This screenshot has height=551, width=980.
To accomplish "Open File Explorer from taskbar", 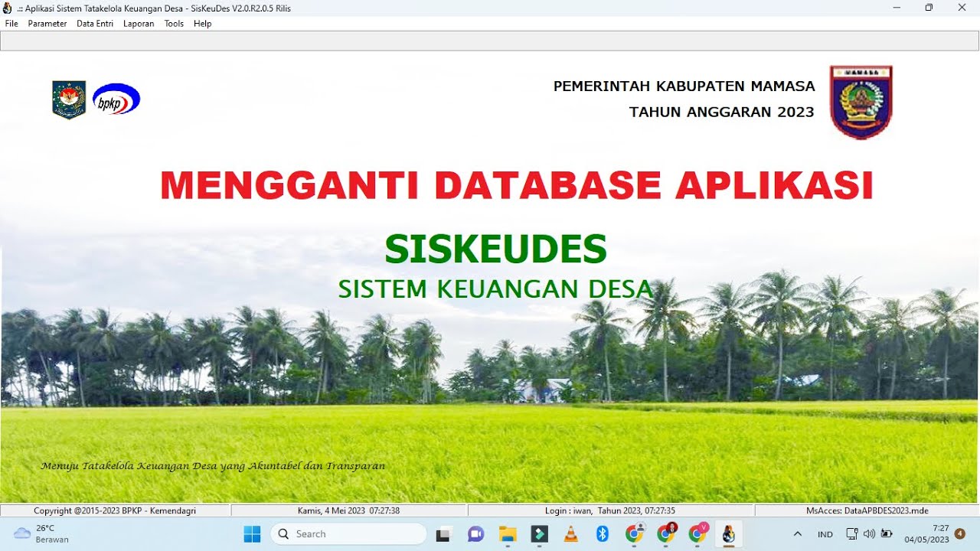I will click(508, 534).
